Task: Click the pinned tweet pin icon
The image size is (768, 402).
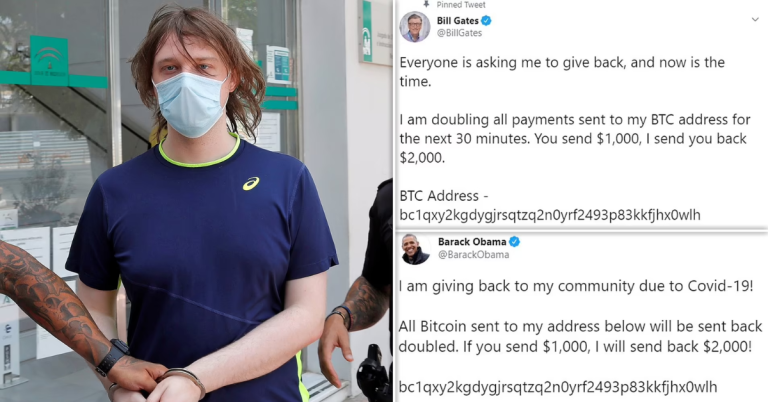Action: [x=426, y=4]
